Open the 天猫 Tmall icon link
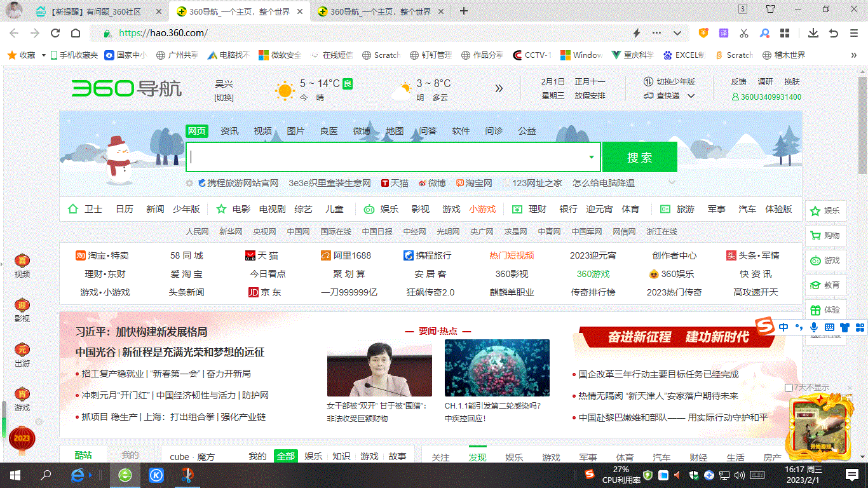Screen dimensions: 868x488 pos(250,255)
